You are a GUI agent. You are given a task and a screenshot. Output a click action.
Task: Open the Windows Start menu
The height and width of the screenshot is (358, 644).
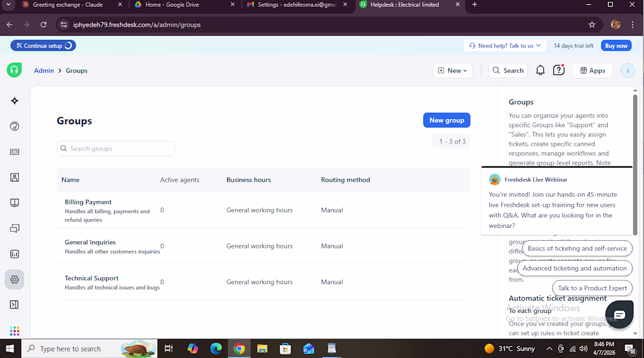click(10, 349)
